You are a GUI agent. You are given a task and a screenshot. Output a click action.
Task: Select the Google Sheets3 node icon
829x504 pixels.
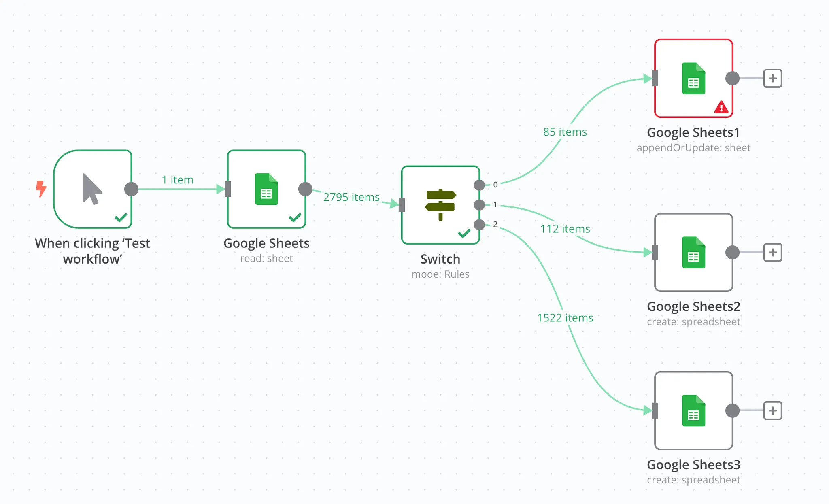[x=693, y=410]
